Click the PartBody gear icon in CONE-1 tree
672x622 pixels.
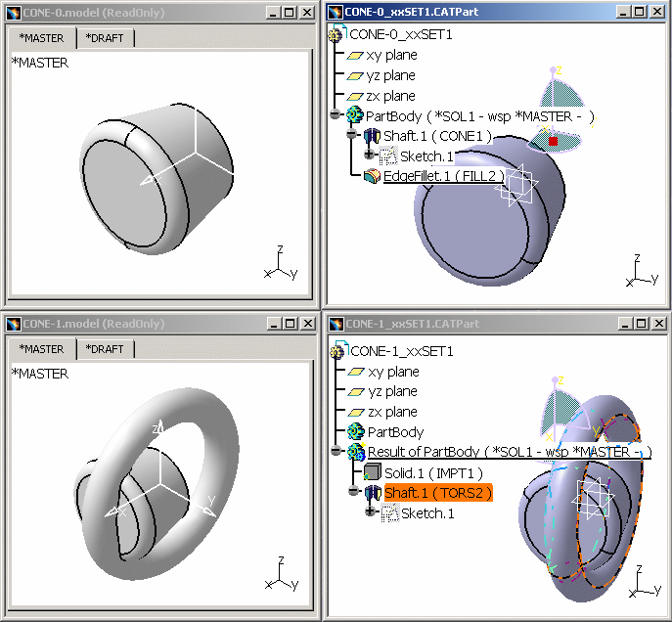click(355, 431)
